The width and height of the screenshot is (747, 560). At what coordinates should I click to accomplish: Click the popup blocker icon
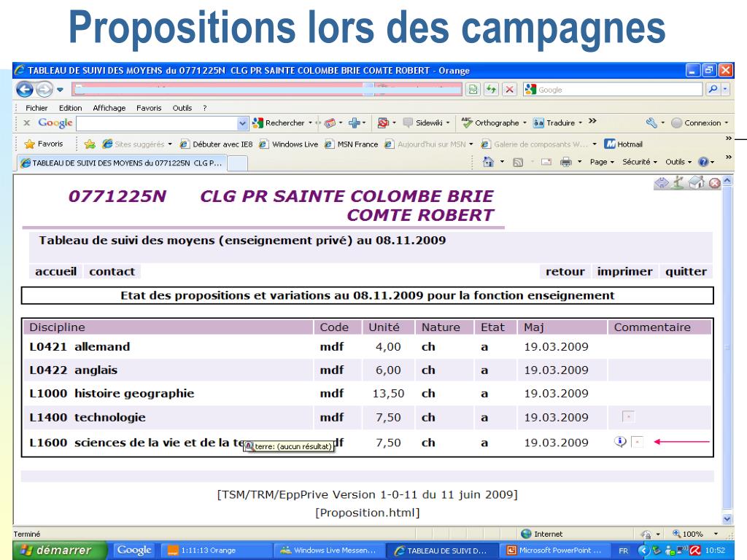click(x=383, y=122)
